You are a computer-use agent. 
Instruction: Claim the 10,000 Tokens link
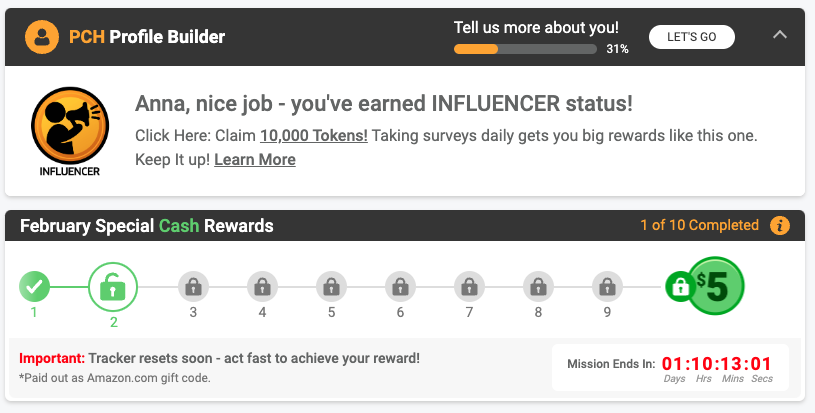pyautogui.click(x=313, y=136)
